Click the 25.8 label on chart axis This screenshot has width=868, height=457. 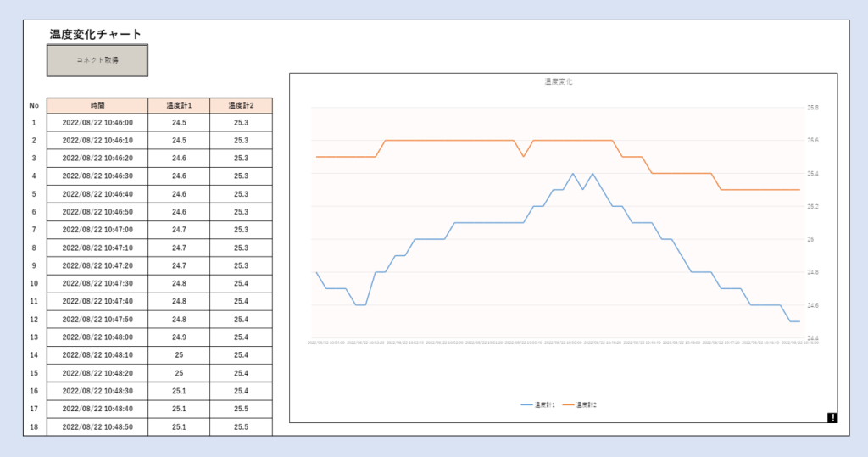(x=812, y=108)
